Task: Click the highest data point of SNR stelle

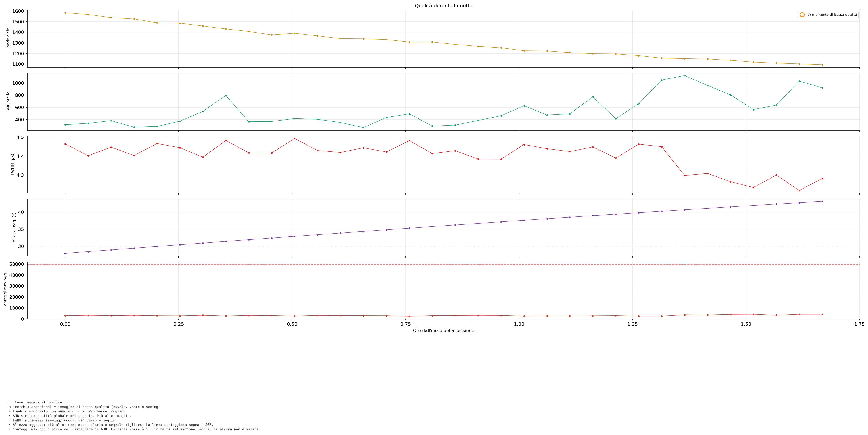Action: tap(684, 75)
